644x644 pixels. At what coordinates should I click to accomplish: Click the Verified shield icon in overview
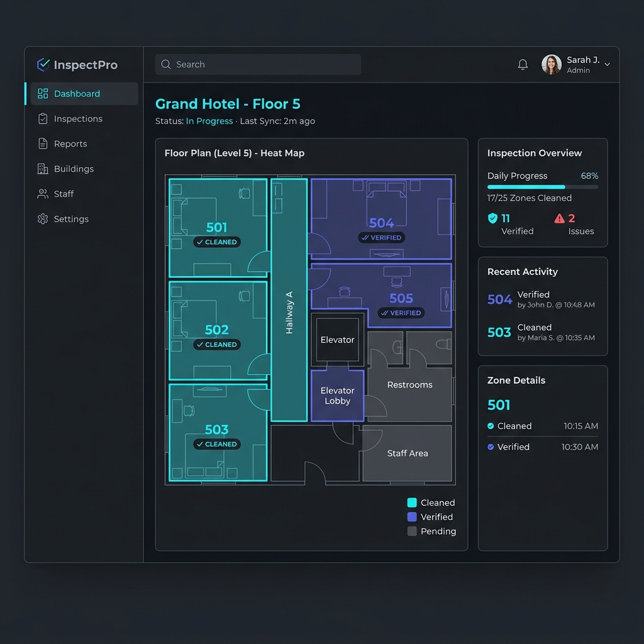[492, 218]
